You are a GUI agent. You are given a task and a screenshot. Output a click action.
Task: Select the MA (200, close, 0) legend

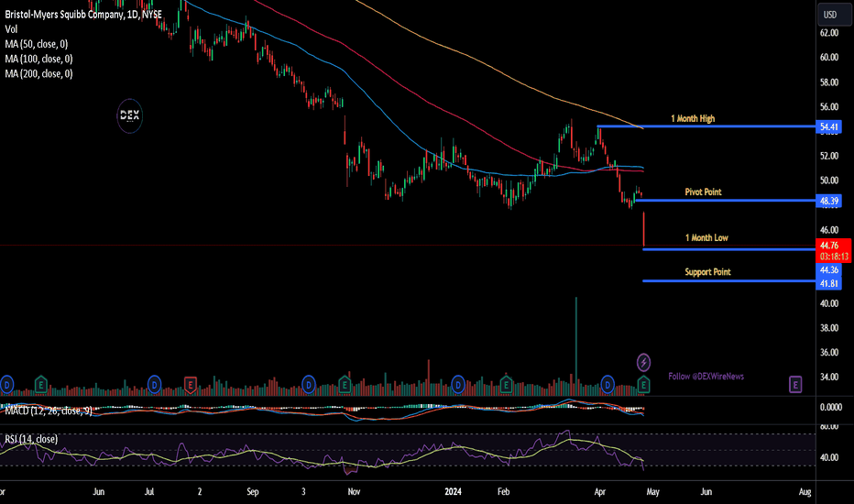click(x=38, y=73)
